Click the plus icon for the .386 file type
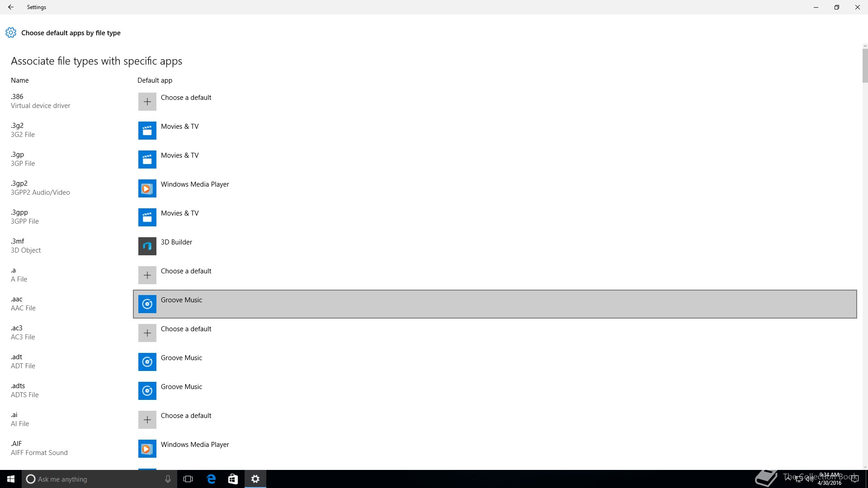Screen dimensions: 868x488 click(147, 102)
